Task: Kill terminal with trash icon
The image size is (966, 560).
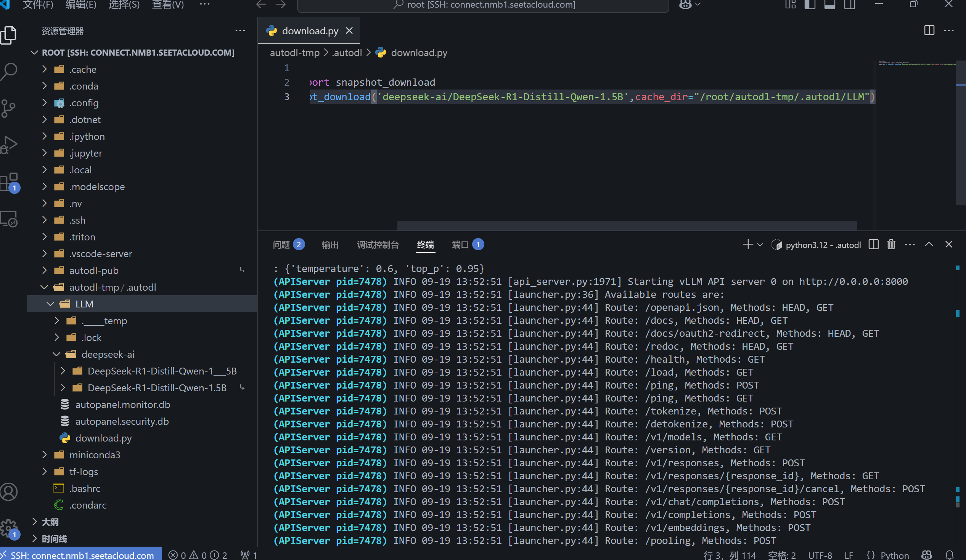Action: point(891,244)
